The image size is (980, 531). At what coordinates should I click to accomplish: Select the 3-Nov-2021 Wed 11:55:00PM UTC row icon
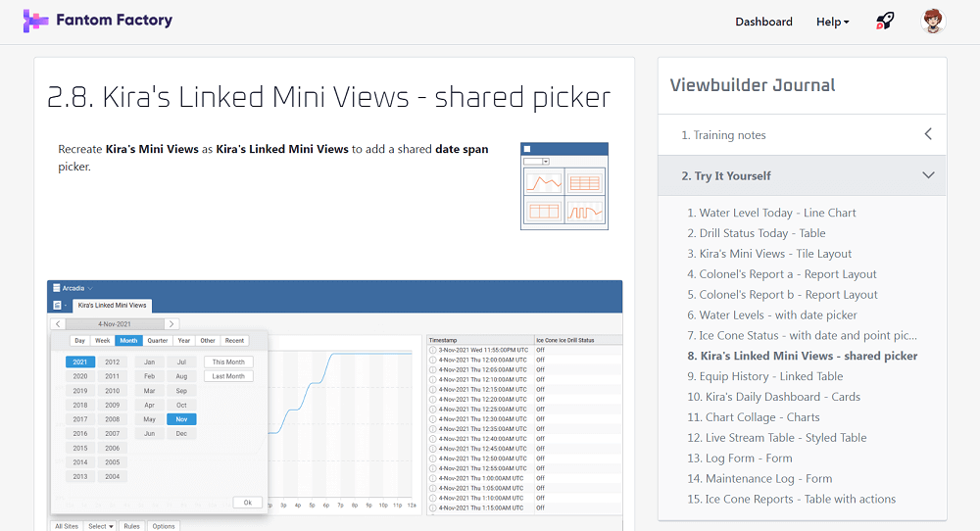click(432, 351)
